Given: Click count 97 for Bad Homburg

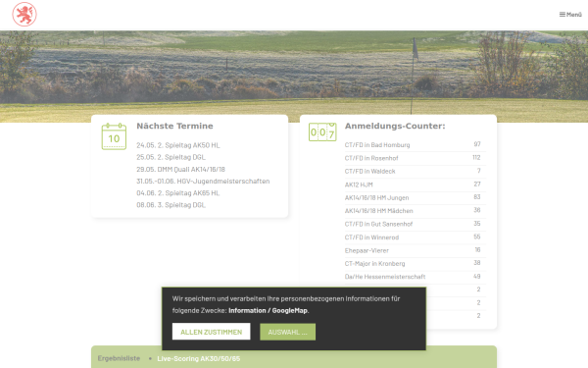Looking at the screenshot, I should 477,144.
